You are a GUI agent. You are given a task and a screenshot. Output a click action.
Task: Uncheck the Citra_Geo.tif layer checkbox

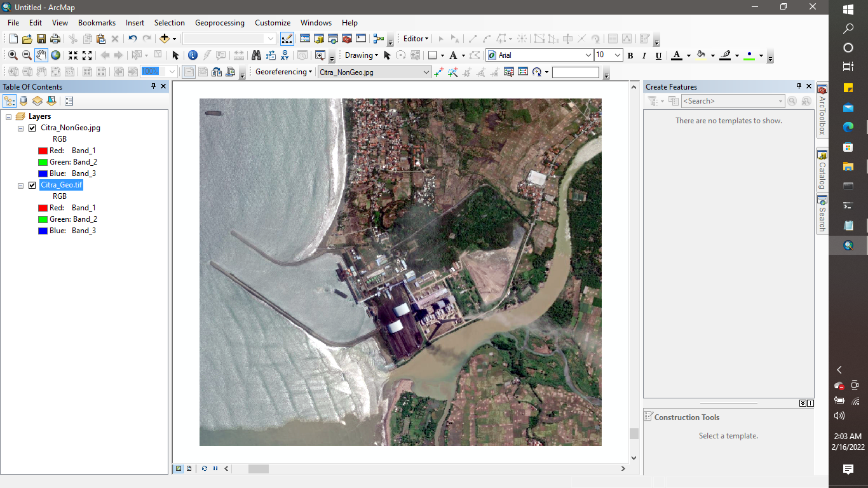coord(32,185)
